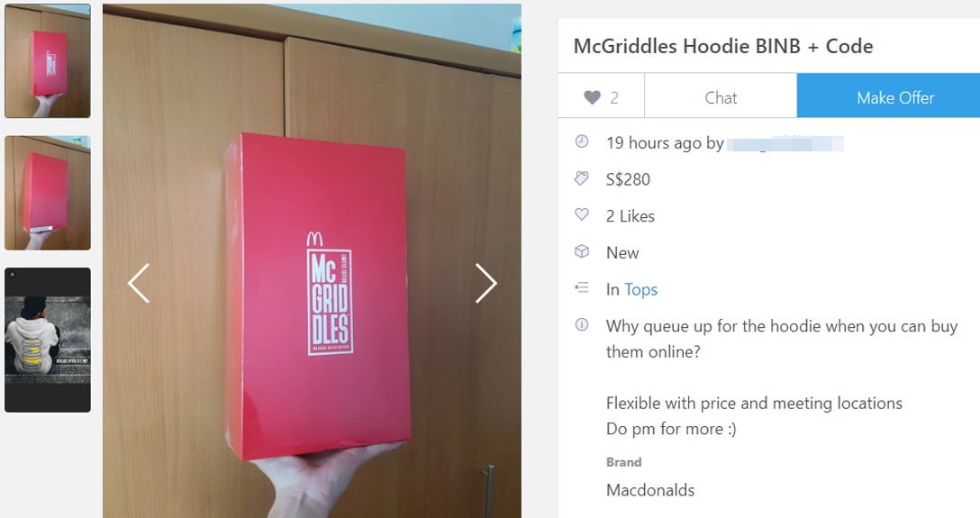Click the heart like icon beside count 2

[x=592, y=97]
